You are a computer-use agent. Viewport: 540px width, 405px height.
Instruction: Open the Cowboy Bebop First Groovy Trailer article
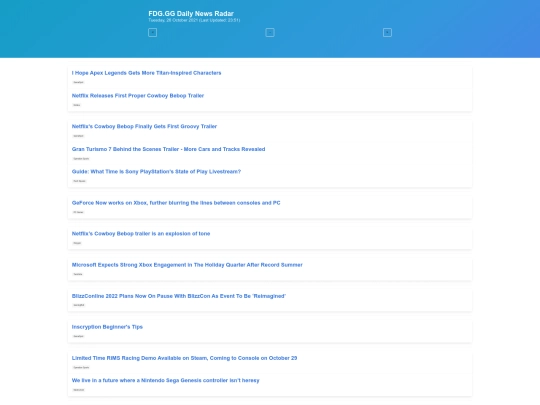[x=144, y=126]
